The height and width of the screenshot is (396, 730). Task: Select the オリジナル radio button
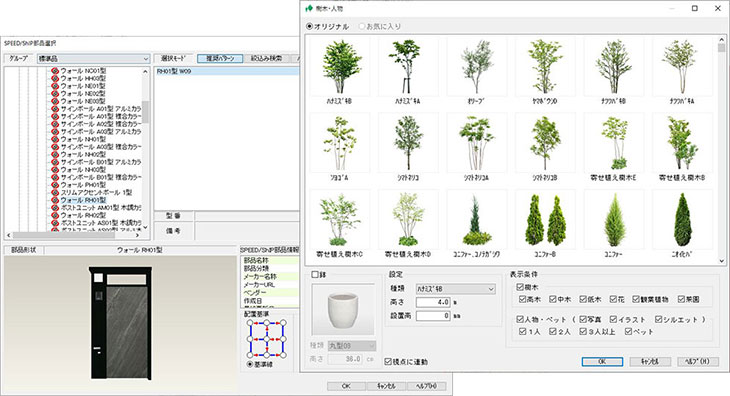coord(310,27)
